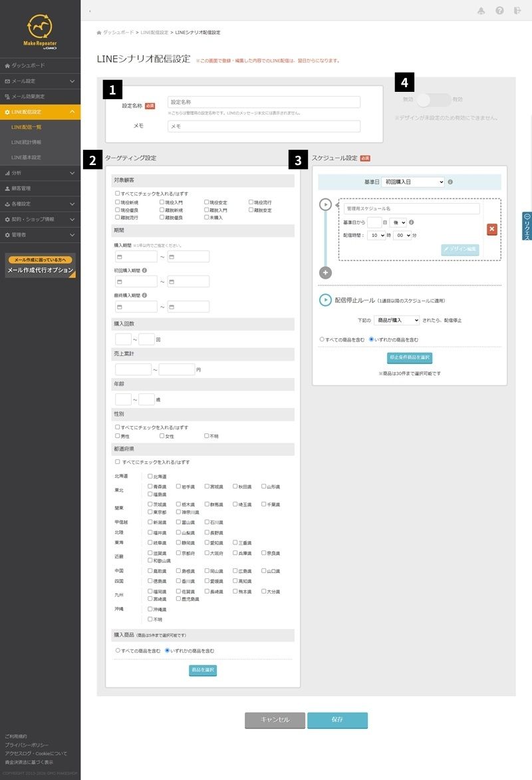
Task: Click the info icon beside 初回購入期間
Action: pos(144,271)
